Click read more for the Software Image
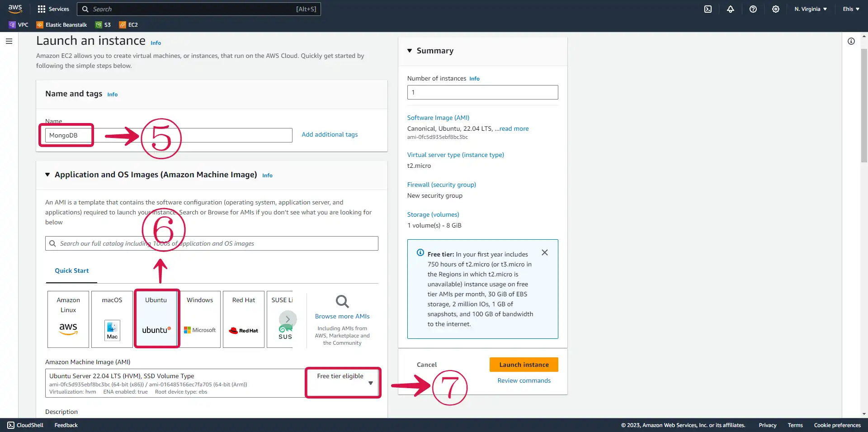The height and width of the screenshot is (432, 868). [x=514, y=128]
